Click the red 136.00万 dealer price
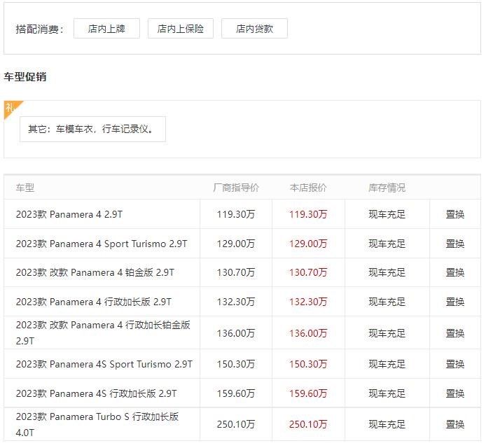 pyautogui.click(x=308, y=333)
